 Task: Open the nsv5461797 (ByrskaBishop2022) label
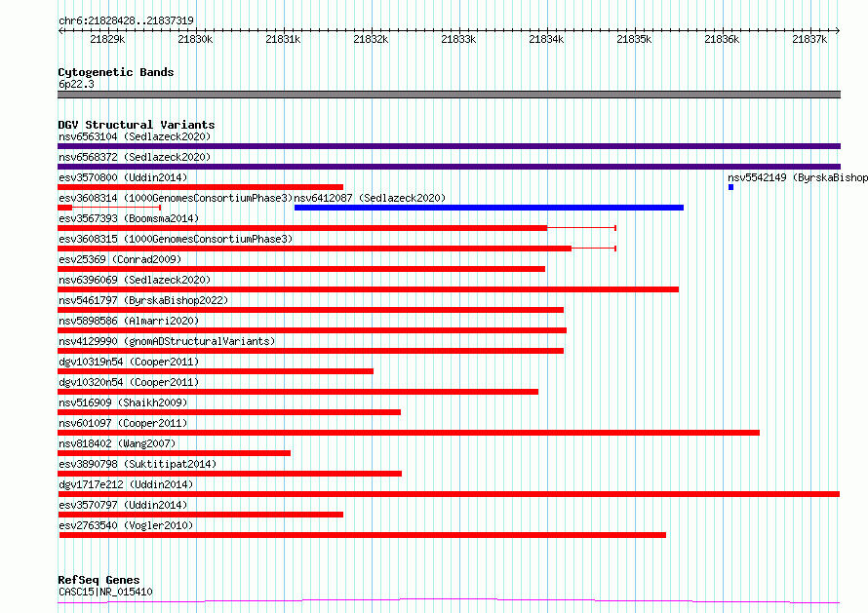143,300
